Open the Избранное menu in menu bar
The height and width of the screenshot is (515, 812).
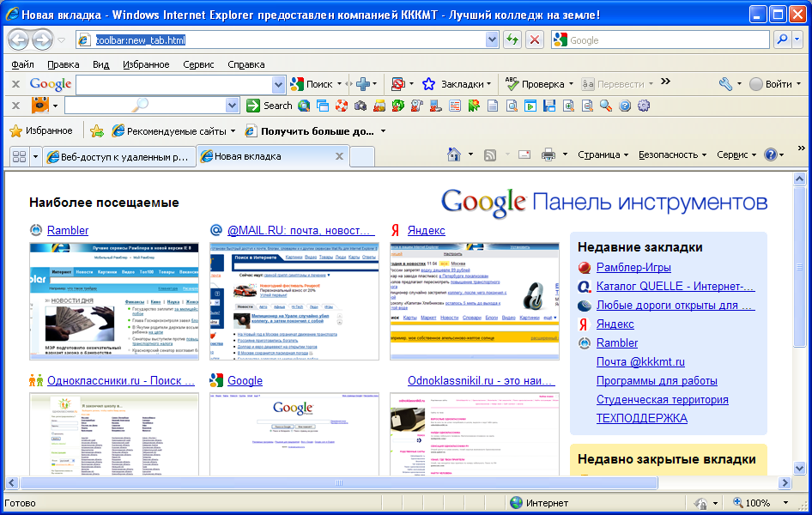[x=146, y=64]
